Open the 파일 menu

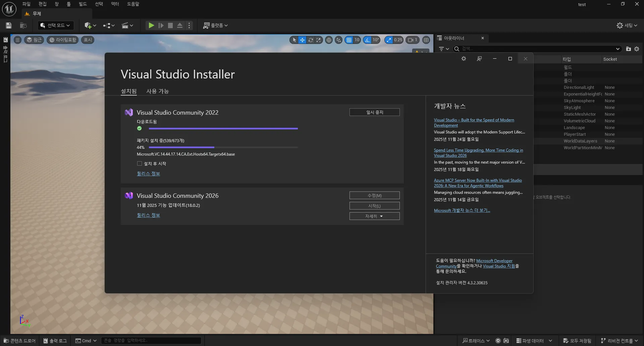[x=26, y=4]
